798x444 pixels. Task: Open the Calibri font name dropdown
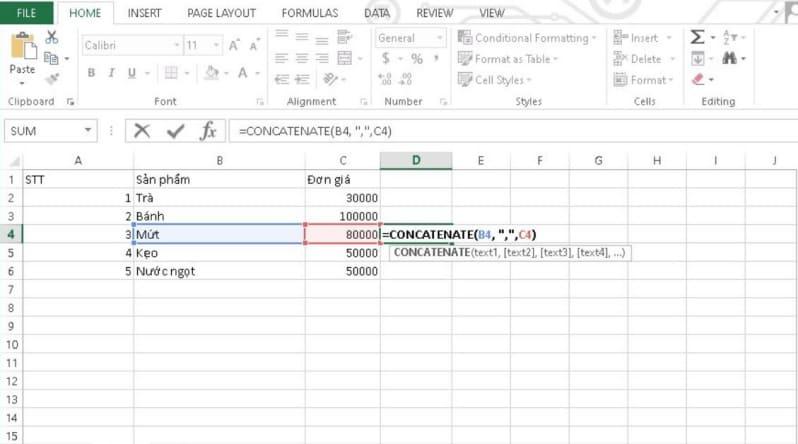(177, 45)
